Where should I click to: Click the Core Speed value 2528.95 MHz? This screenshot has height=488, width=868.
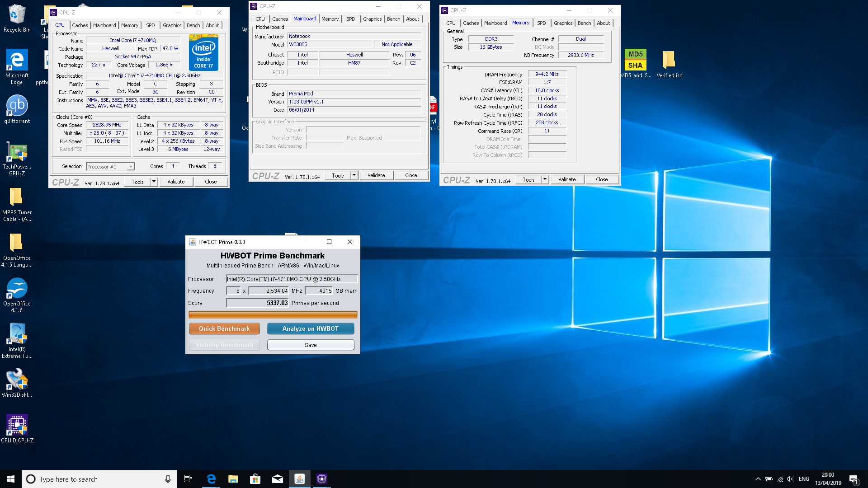107,125
